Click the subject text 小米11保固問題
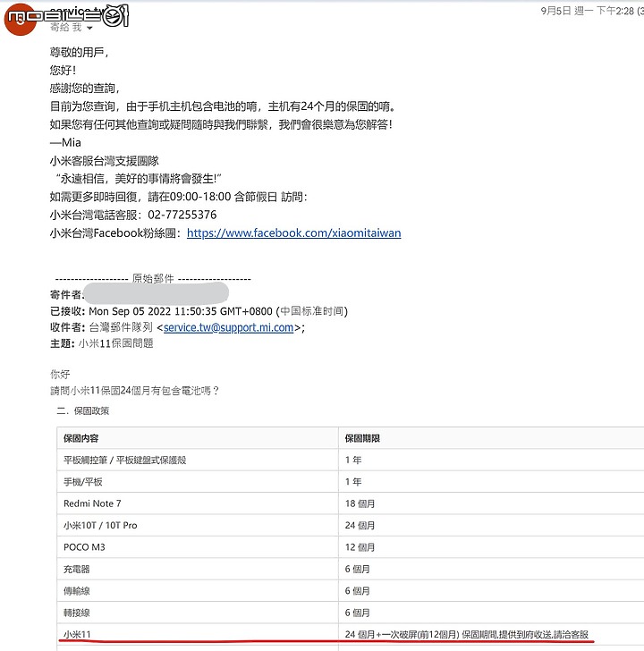Viewport: 644px width, 651px height. (x=116, y=343)
